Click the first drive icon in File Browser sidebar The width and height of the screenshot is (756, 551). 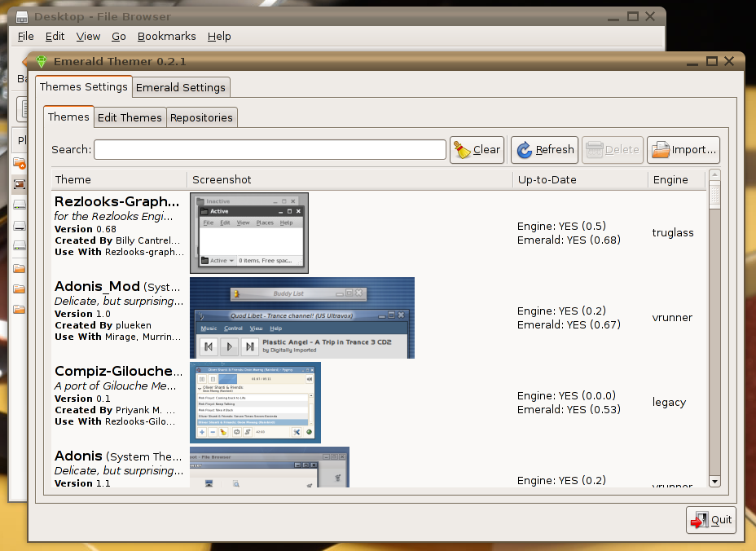pos(20,205)
